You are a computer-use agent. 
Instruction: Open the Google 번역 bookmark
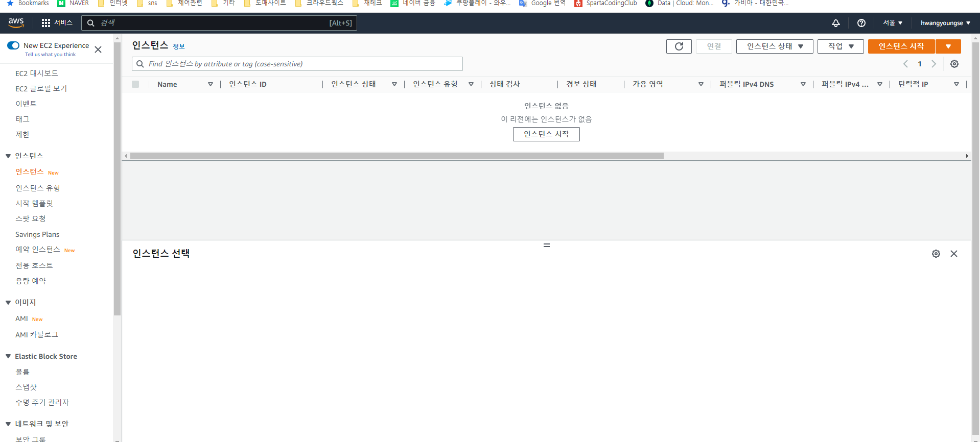pos(542,3)
